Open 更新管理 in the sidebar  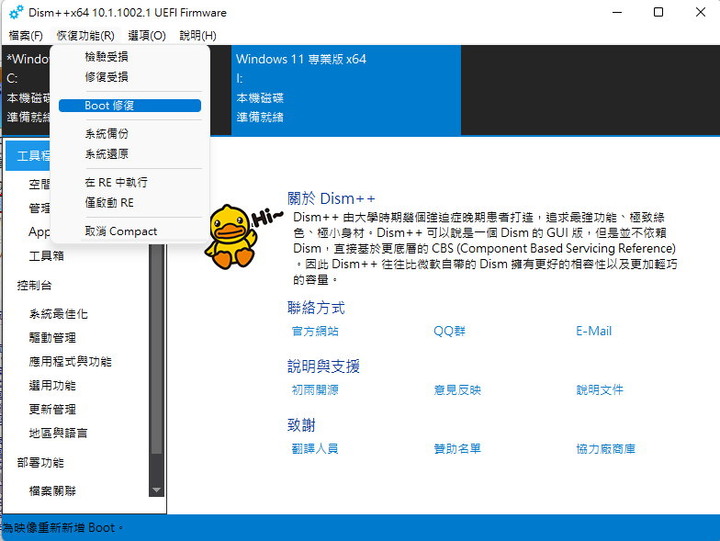(x=52, y=410)
